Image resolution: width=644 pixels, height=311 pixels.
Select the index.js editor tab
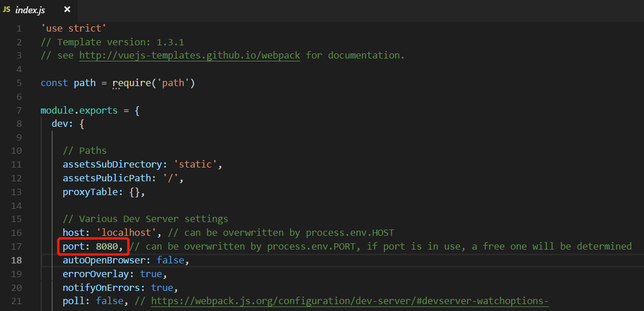(38, 10)
